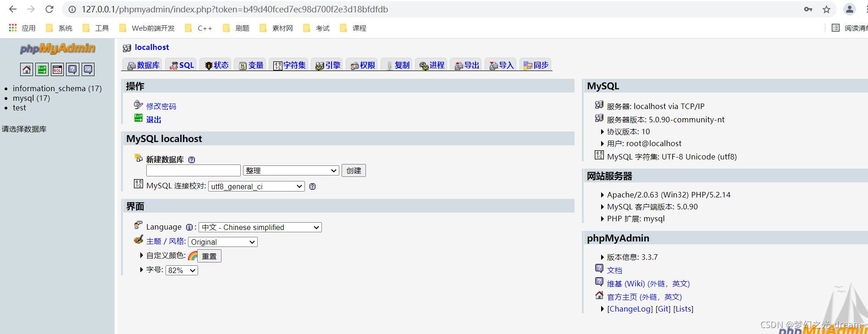Click the key icon next to 修改密码

pos(138,105)
